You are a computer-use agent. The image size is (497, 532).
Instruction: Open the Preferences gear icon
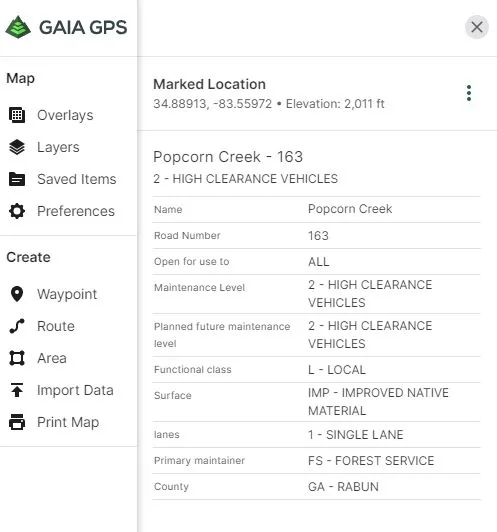17,211
